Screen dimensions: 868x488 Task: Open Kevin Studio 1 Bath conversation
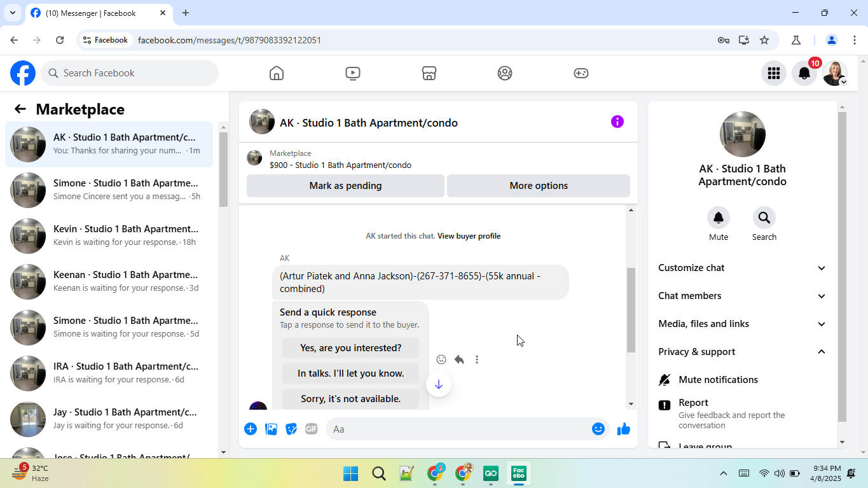click(x=109, y=236)
